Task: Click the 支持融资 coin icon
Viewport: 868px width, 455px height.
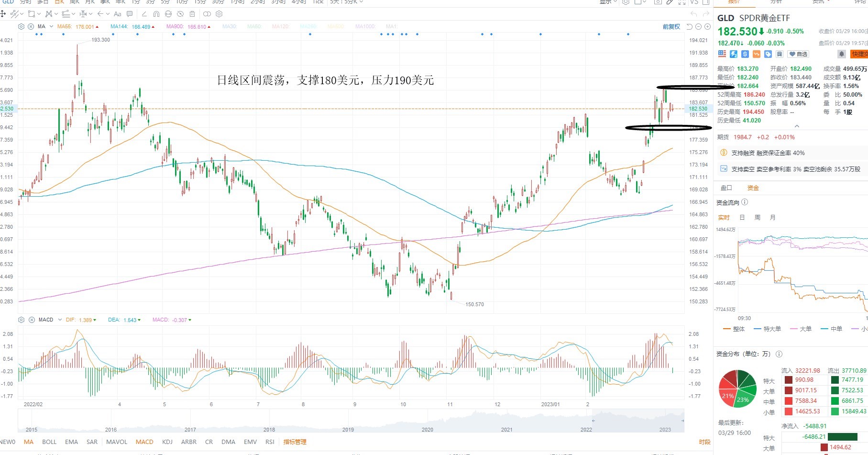Action: (724, 153)
